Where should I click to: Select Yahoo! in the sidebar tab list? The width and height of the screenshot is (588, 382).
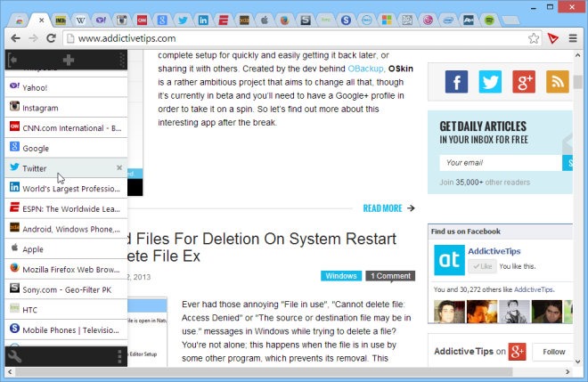[66, 87]
